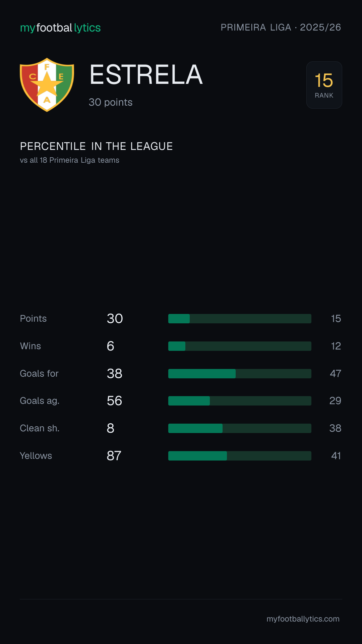Click the Goals ag. percentile number 29
This screenshot has width=362, height=644.
point(335,401)
